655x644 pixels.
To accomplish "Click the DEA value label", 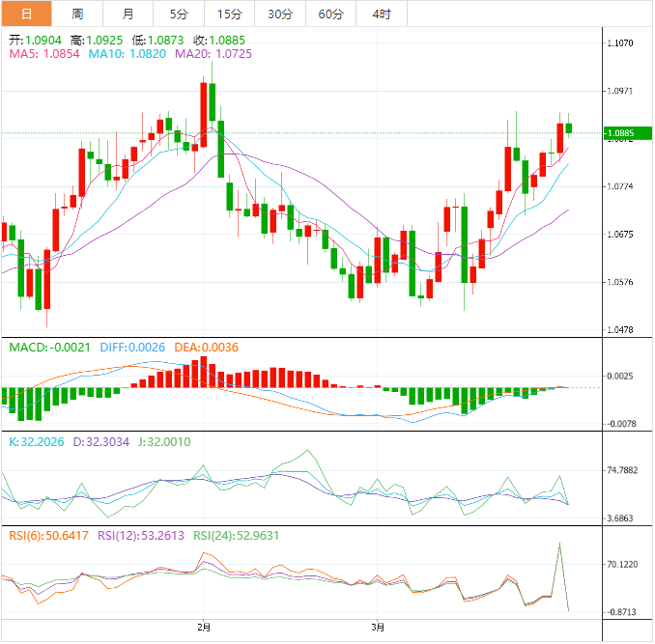I will tap(204, 347).
